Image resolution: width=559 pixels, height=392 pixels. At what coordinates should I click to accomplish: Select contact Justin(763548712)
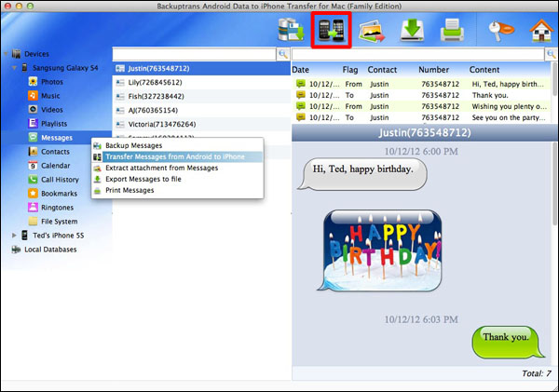point(202,68)
